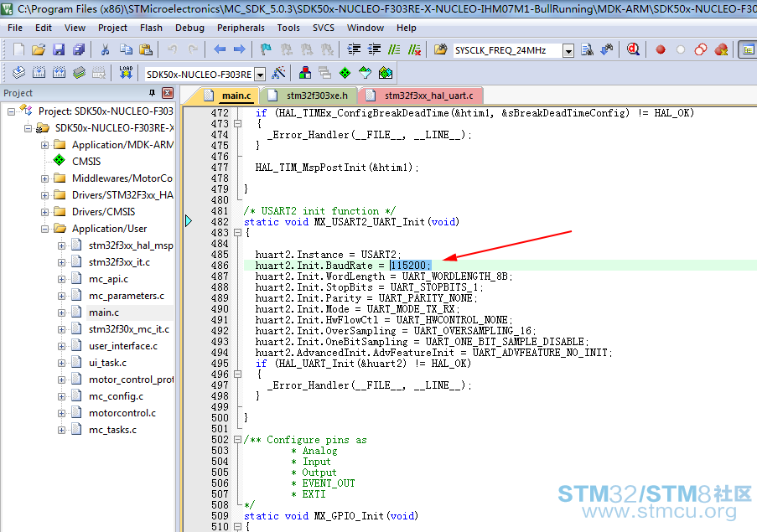Screen dimensions: 757x532
Task: Expand the Application/MDK-ARM folder
Action: (44, 145)
